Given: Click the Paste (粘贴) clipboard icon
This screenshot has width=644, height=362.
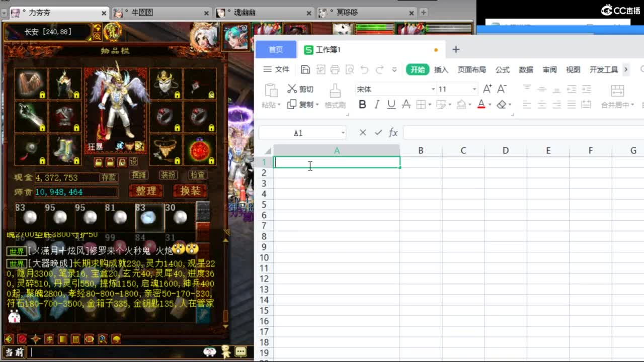Looking at the screenshot, I should pos(271,90).
